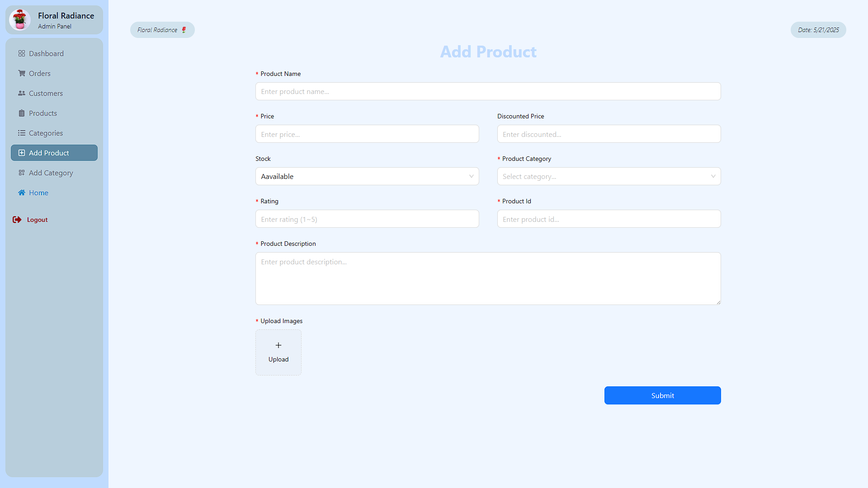The image size is (868, 488).
Task: Click the Orders shopping cart icon
Action: pyautogui.click(x=21, y=73)
